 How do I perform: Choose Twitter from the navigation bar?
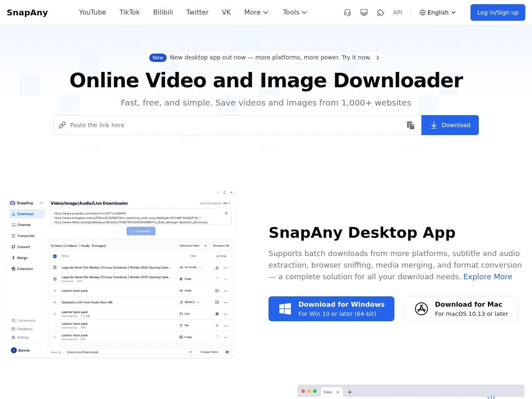[x=197, y=12]
